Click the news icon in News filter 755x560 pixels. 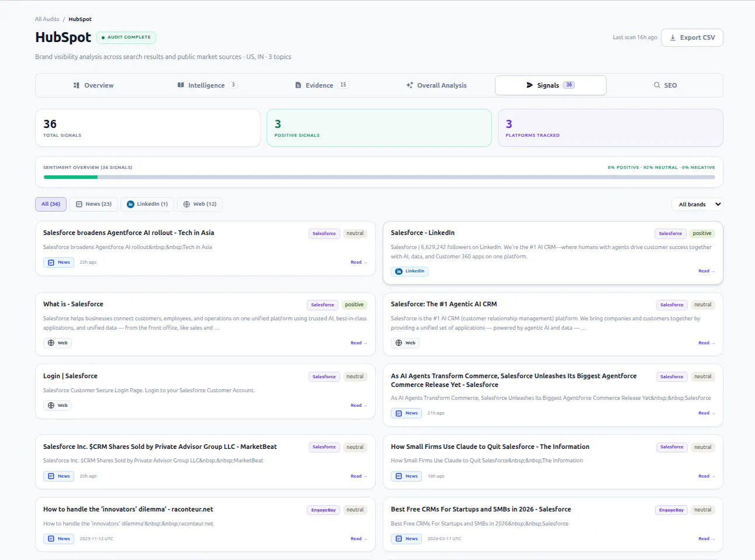(79, 204)
